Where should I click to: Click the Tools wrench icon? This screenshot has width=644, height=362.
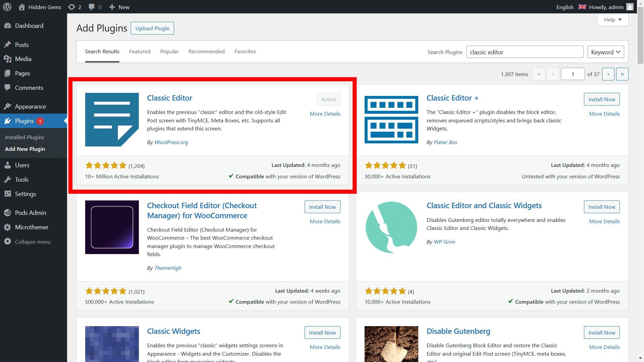7,180
